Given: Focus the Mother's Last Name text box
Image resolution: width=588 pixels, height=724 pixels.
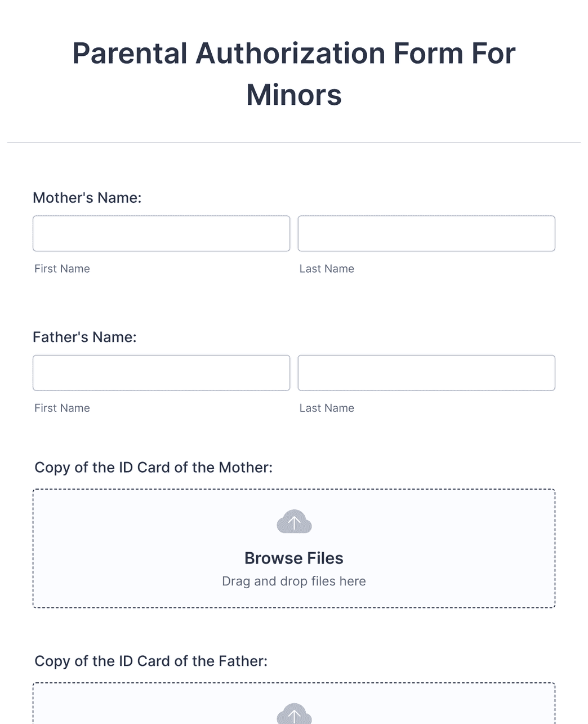Looking at the screenshot, I should [x=426, y=233].
